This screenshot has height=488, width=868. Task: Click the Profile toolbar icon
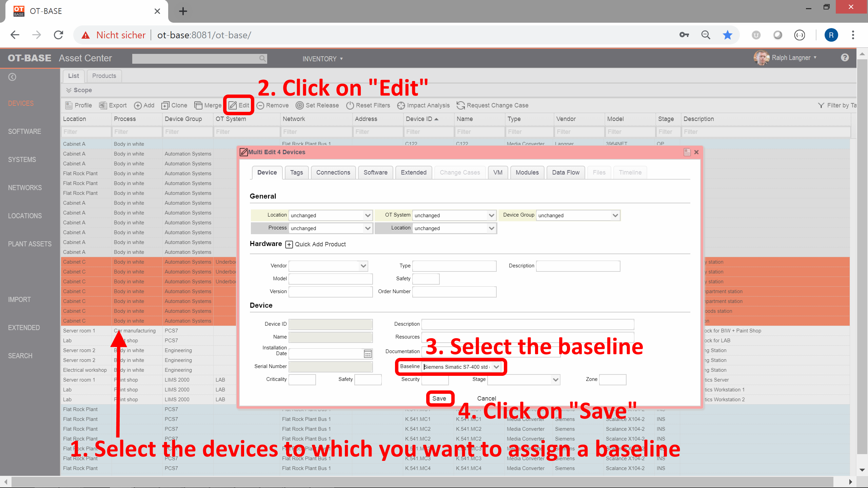pyautogui.click(x=69, y=105)
